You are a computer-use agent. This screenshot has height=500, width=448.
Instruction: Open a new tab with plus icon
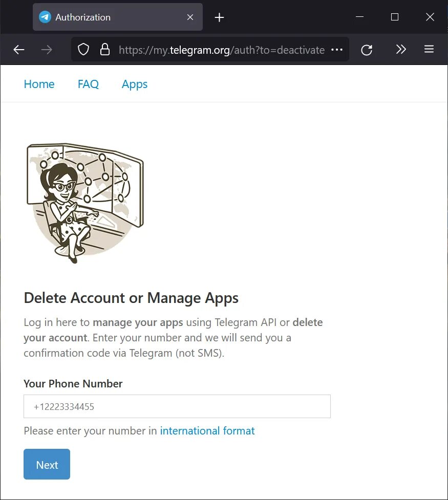pyautogui.click(x=219, y=17)
